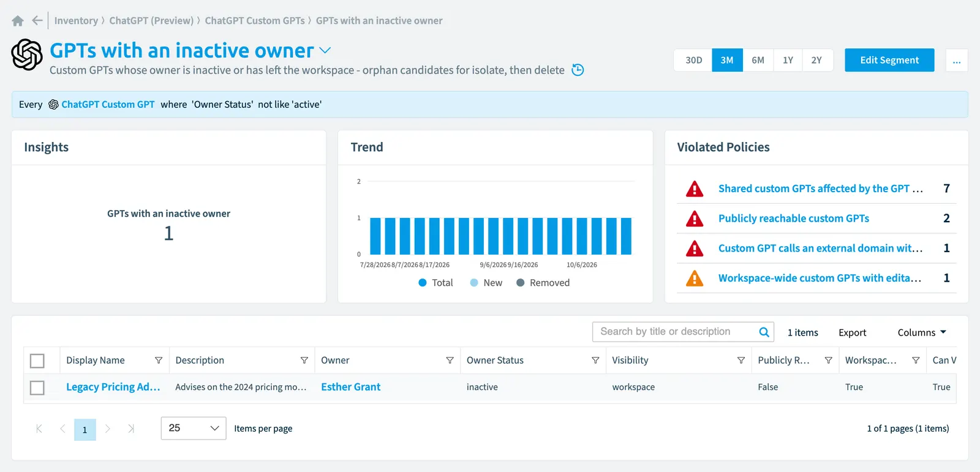Open the Owner Status column filter

tap(595, 361)
